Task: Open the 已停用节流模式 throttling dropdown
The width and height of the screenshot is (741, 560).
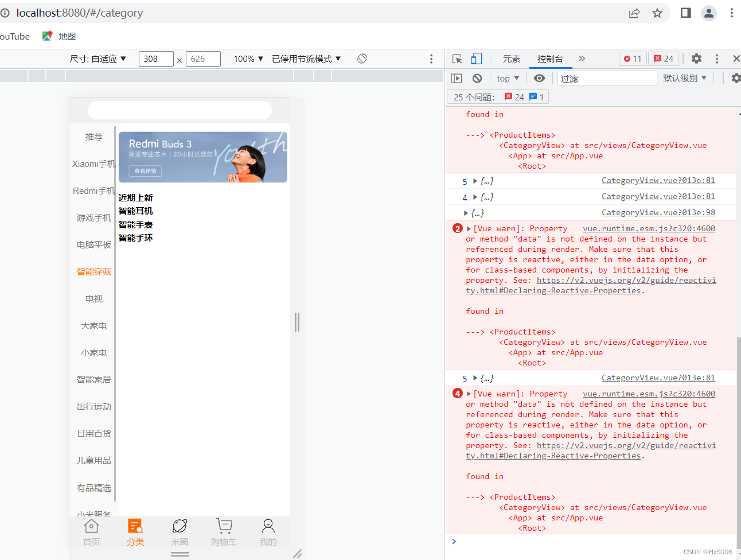Action: pyautogui.click(x=306, y=59)
